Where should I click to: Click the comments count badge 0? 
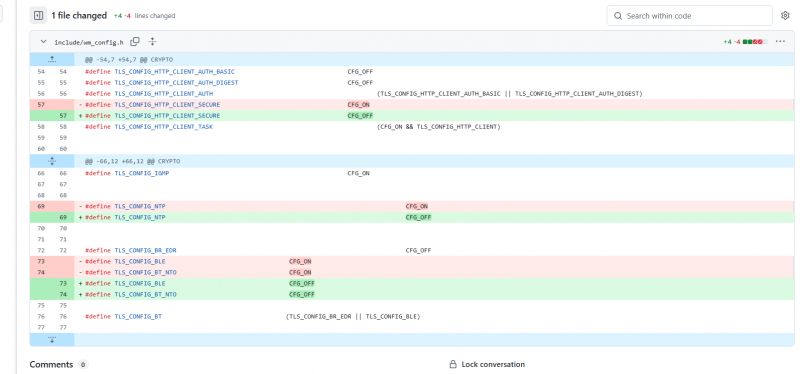[x=83, y=365]
